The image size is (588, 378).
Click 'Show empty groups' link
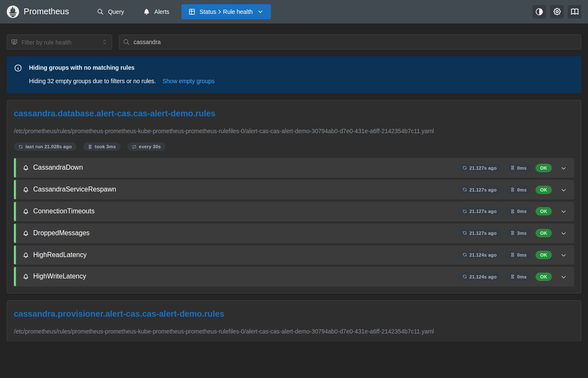189,81
